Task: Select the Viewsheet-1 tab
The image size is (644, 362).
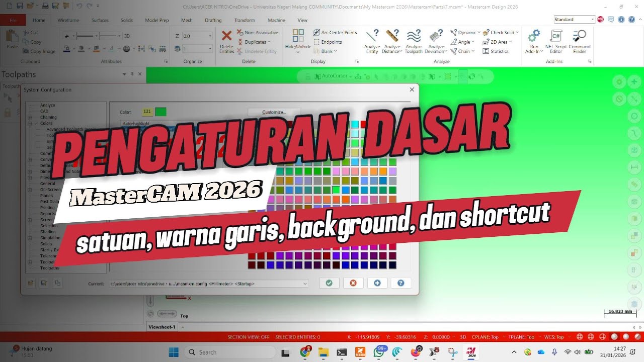Action: pos(162,327)
